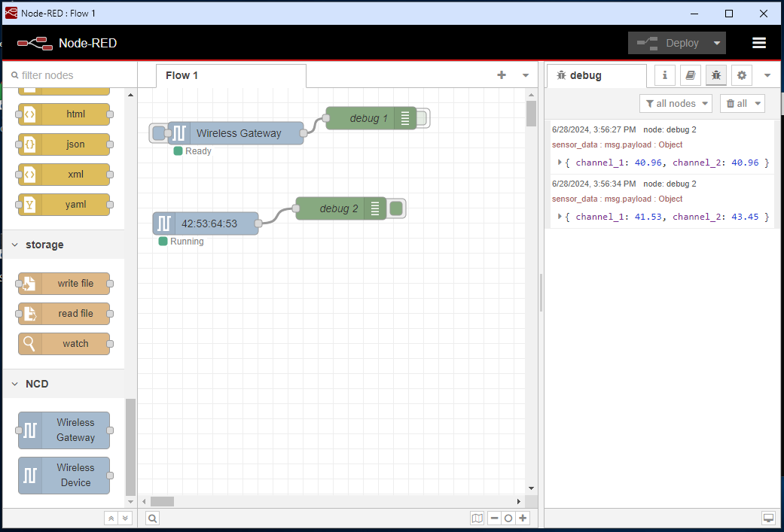Click the sensor_data message at 3:56:27 PM

617,145
